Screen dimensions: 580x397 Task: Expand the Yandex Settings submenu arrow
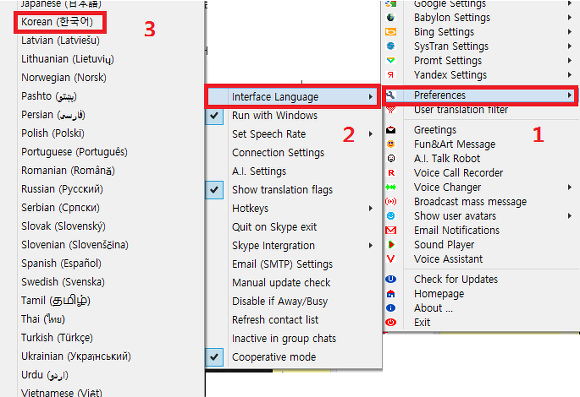[x=570, y=75]
